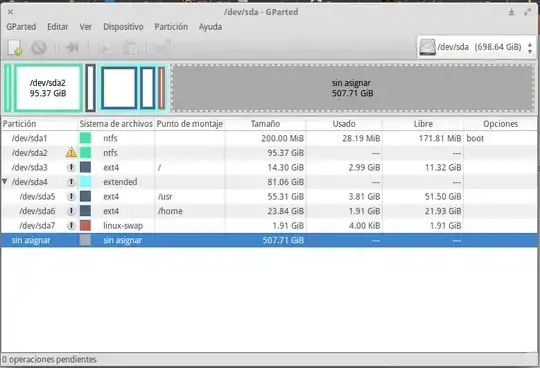The height and width of the screenshot is (368, 540).
Task: Open the Partición menu
Action: click(171, 27)
